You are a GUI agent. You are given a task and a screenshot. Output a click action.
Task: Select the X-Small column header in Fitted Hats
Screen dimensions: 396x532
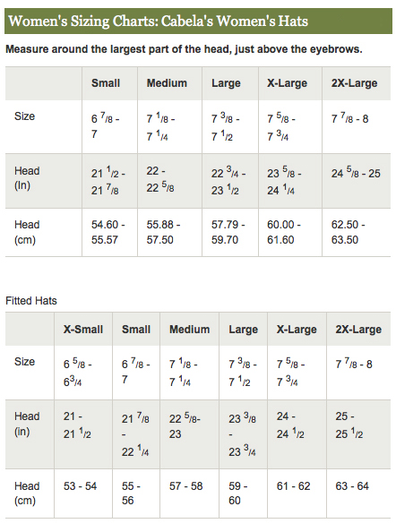pos(83,329)
